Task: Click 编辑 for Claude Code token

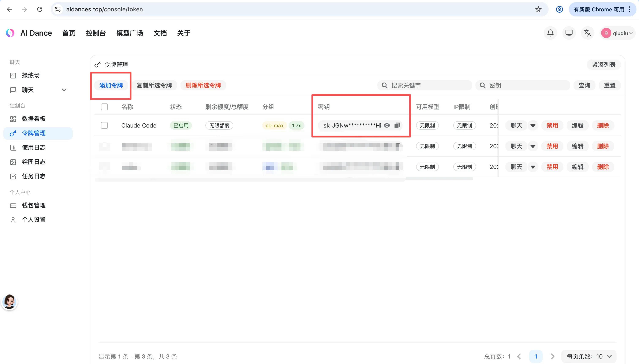Action: click(x=578, y=125)
